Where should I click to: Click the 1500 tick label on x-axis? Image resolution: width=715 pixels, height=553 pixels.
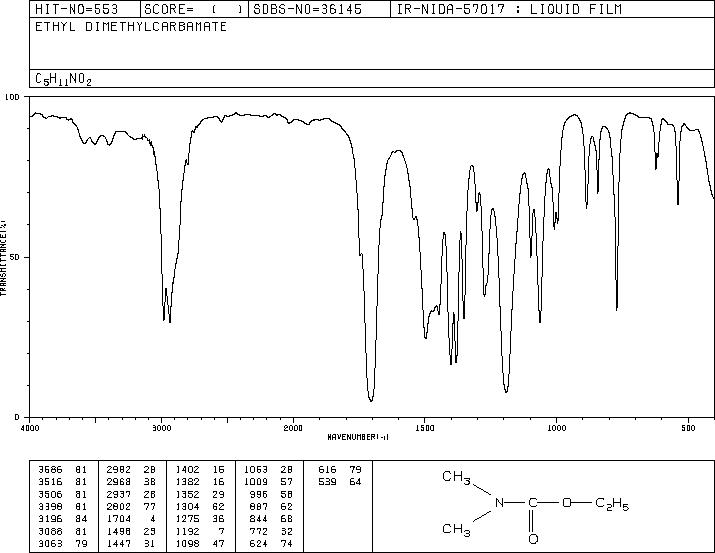pyautogui.click(x=425, y=428)
